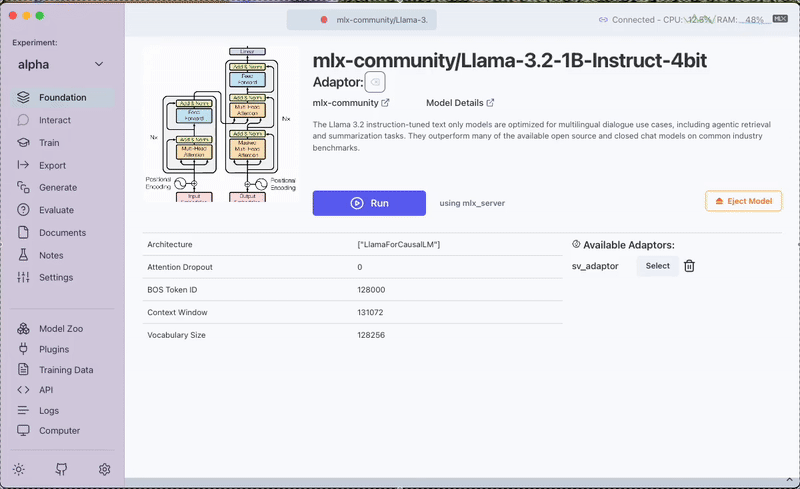Image resolution: width=800 pixels, height=489 pixels.
Task: Clear the adaptor using the Adaptor button
Action: [x=375, y=82]
